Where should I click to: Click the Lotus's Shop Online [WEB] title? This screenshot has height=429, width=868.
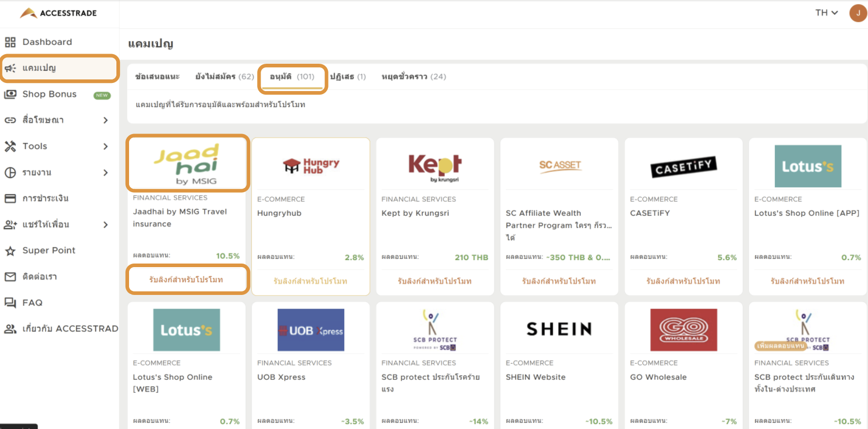point(173,383)
